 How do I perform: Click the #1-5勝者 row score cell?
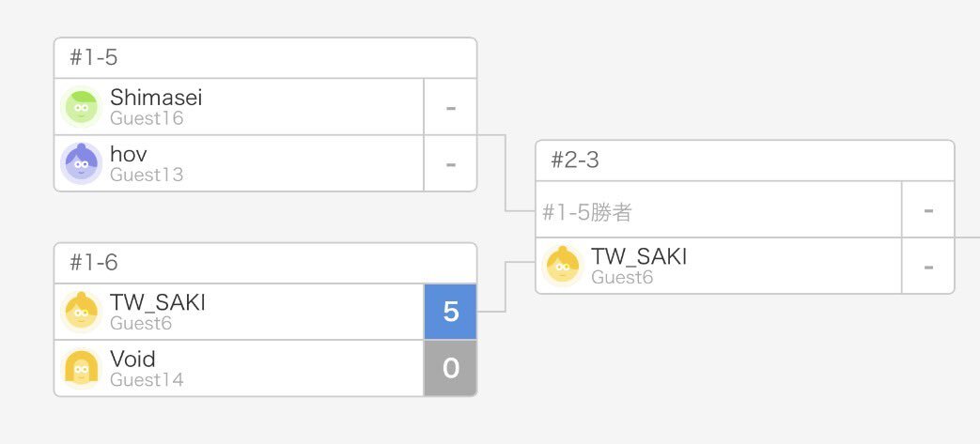tap(927, 210)
